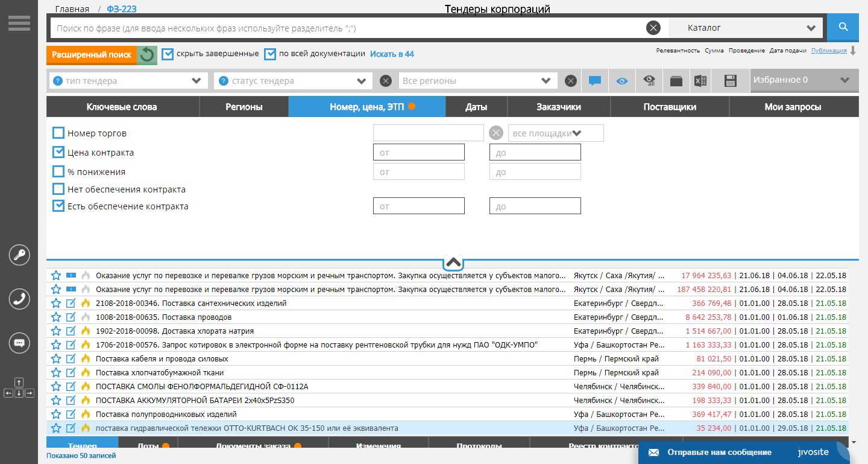Click the key login icon in the sidebar
The image size is (868, 464).
[x=19, y=255]
